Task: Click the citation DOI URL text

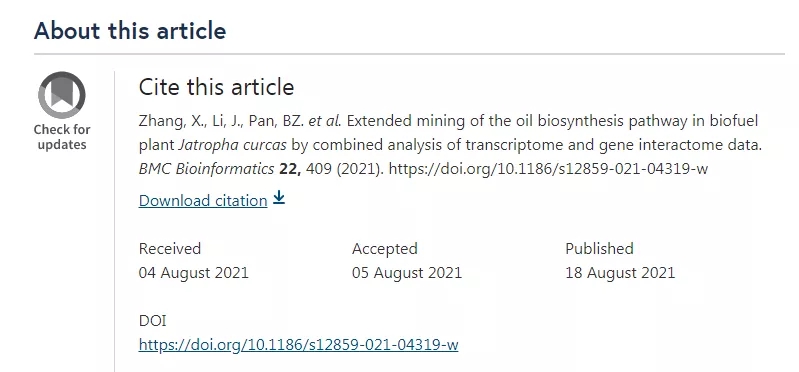Action: pyautogui.click(x=548, y=169)
